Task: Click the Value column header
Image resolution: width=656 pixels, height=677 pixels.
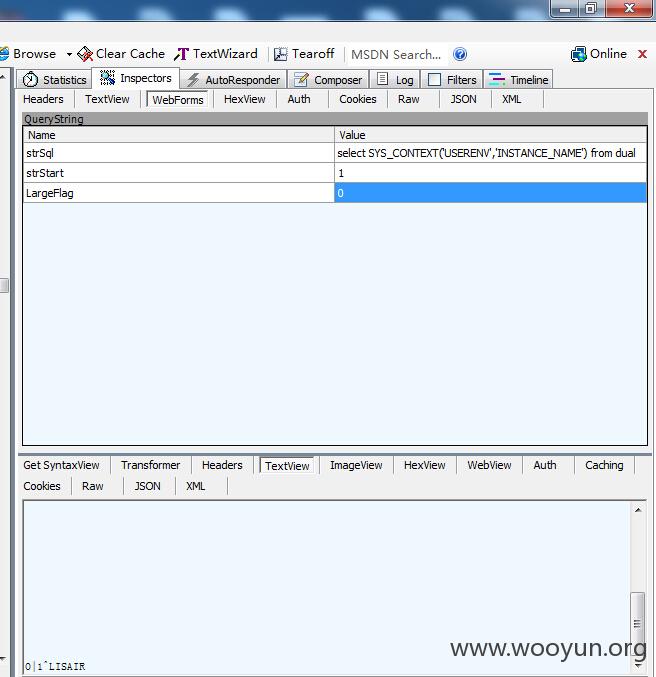Action: click(491, 135)
